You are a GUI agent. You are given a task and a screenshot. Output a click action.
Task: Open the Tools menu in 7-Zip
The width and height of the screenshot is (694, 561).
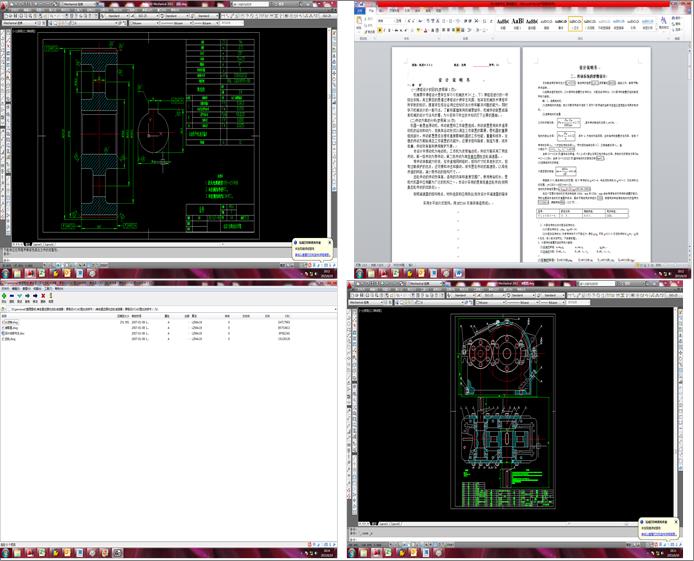coord(48,288)
